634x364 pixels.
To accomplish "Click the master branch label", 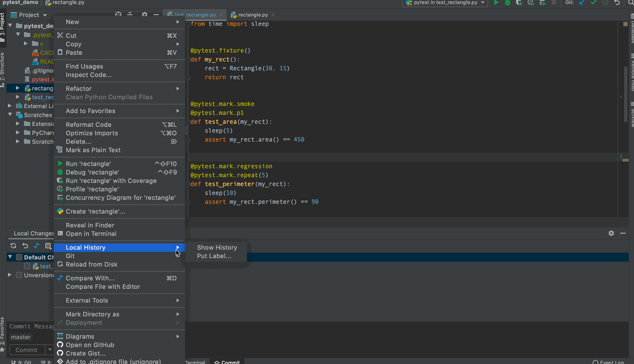I will click(21, 337).
